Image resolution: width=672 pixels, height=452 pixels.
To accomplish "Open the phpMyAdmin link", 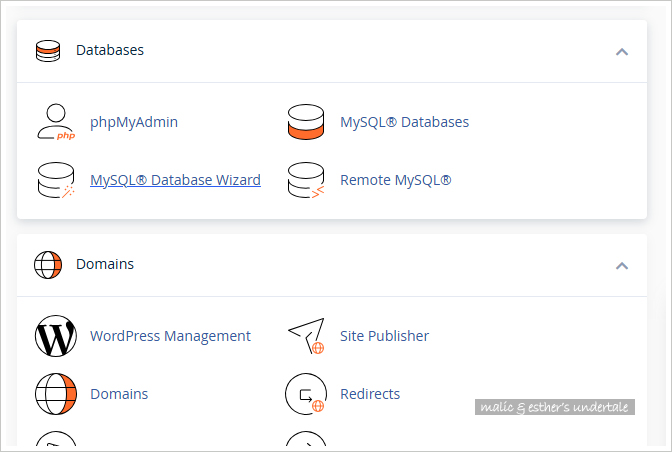I will (x=134, y=123).
